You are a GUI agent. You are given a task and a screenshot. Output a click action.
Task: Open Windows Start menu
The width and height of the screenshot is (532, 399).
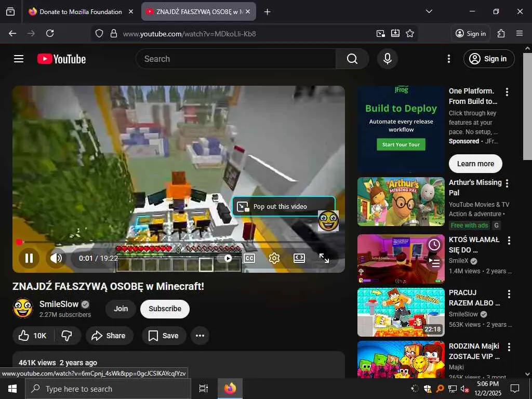tap(12, 389)
